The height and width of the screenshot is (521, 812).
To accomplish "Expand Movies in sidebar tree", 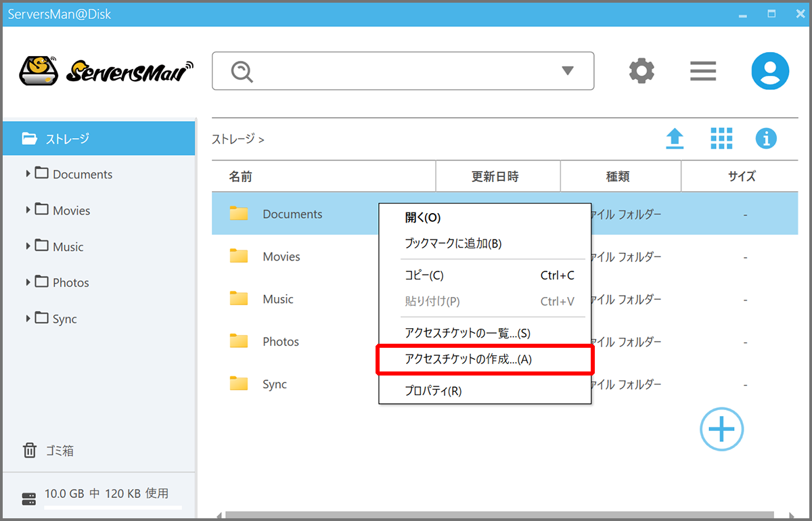I will (28, 210).
